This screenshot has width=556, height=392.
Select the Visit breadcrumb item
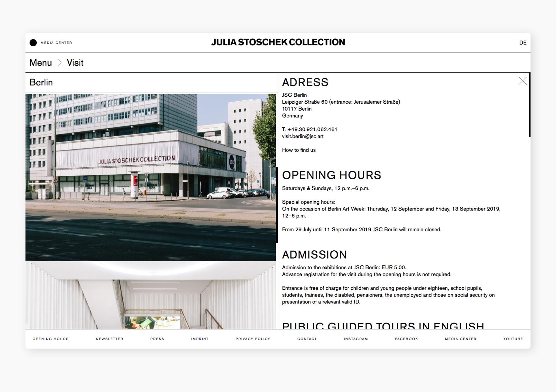pyautogui.click(x=75, y=63)
